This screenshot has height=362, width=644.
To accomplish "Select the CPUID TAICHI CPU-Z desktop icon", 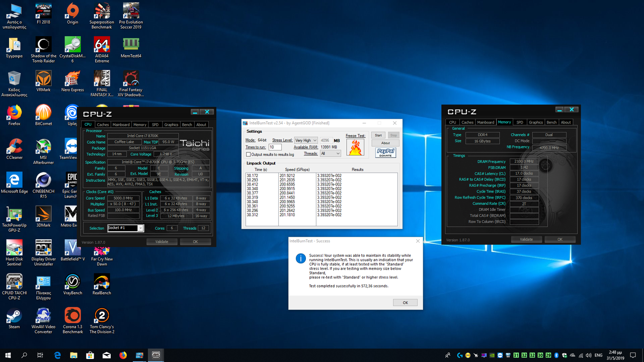I will [14, 286].
